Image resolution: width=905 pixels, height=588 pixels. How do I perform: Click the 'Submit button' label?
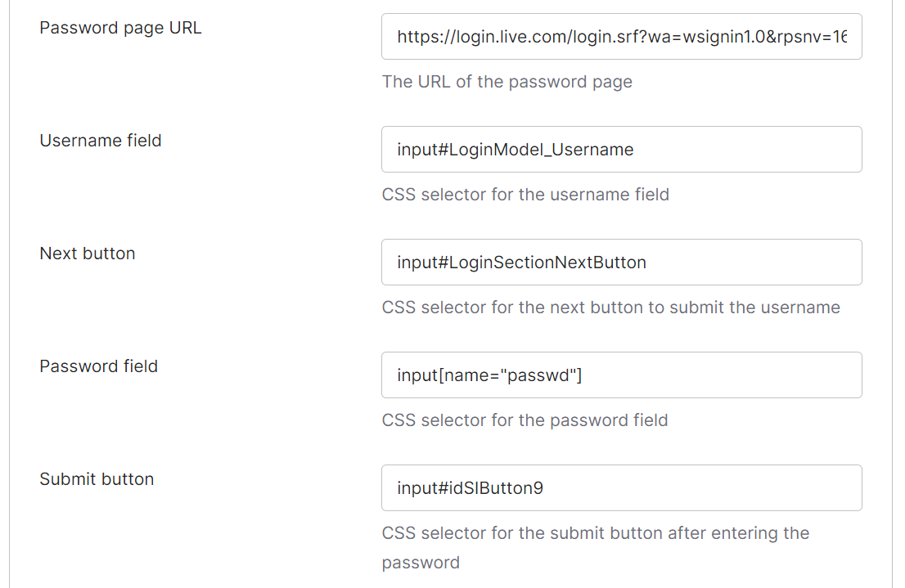pyautogui.click(x=97, y=479)
